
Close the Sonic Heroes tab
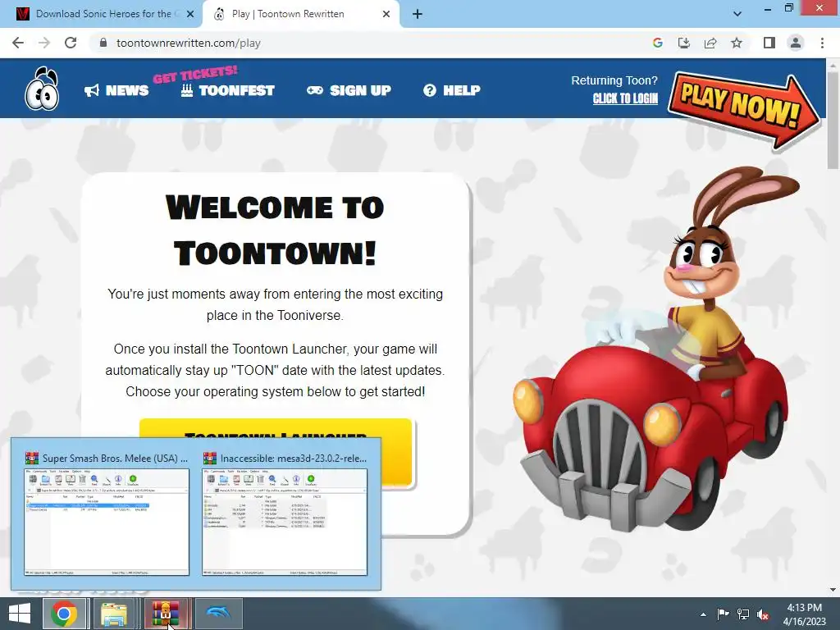tap(190, 15)
